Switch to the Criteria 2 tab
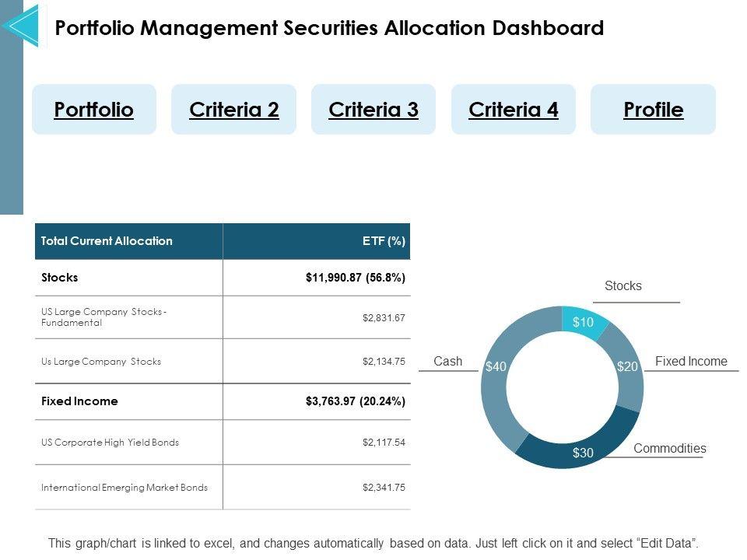 point(233,110)
